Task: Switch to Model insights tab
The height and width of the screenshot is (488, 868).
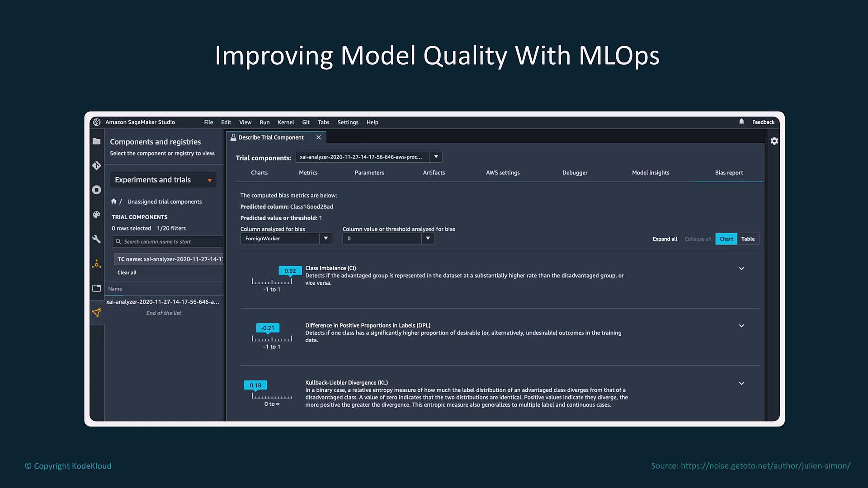Action: (x=650, y=173)
